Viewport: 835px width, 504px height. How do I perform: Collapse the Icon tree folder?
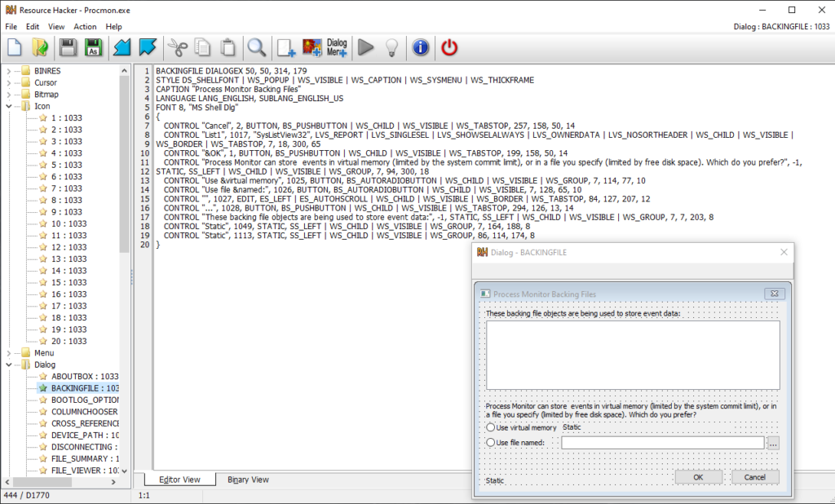click(8, 106)
